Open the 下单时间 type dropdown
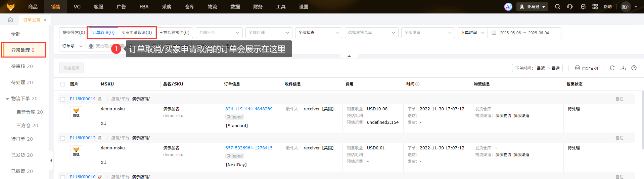The width and height of the screenshot is (644, 179). [x=472, y=33]
